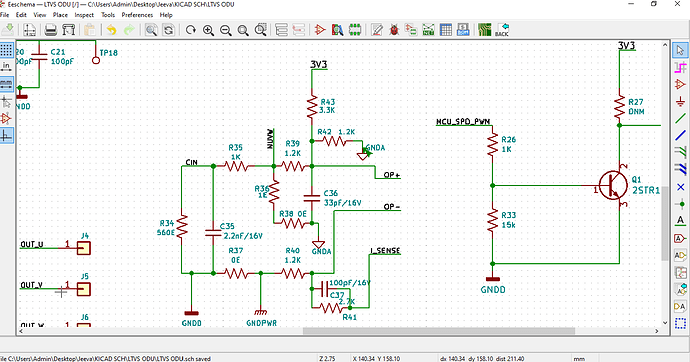Open the symbol fields table icon

(446, 30)
